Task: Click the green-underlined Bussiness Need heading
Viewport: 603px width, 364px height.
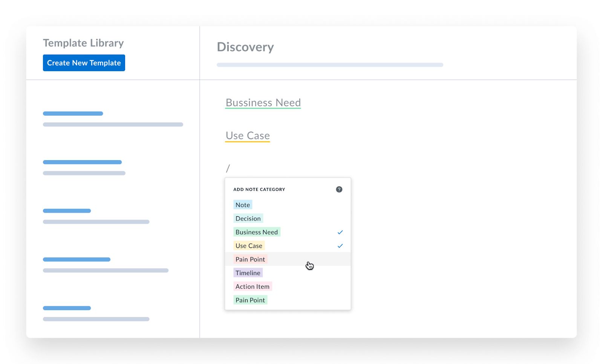Action: [263, 102]
